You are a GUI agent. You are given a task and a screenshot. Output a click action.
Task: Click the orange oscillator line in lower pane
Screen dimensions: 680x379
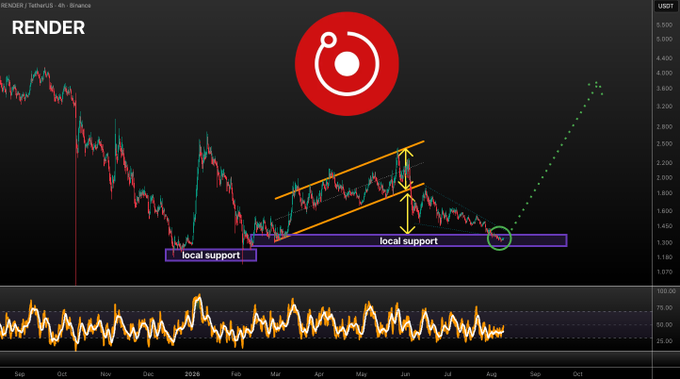[x=252, y=323]
